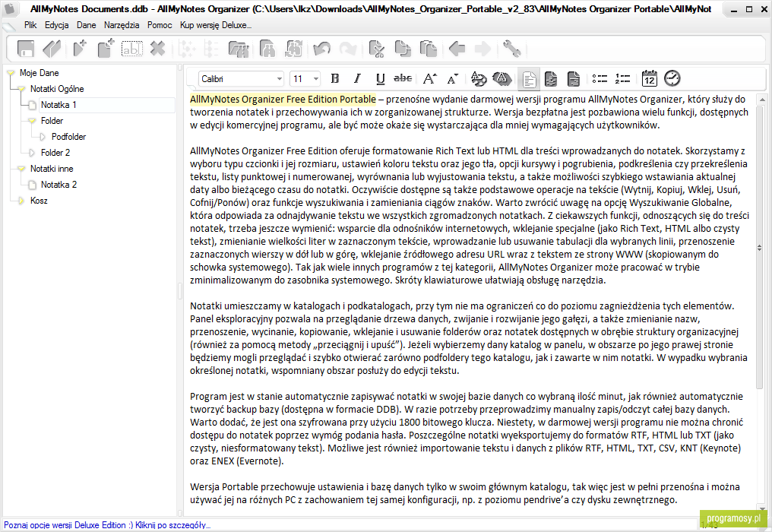
Task: Click the Paste clipboard icon
Action: [429, 49]
